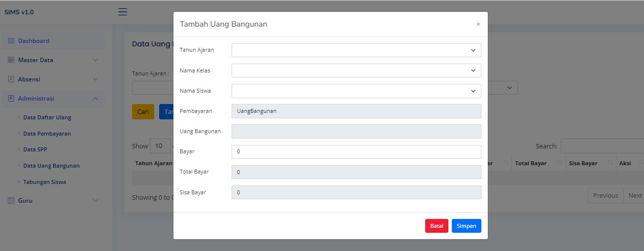
Task: Click the Absensi sidebar icon
Action: pyautogui.click(x=11, y=79)
